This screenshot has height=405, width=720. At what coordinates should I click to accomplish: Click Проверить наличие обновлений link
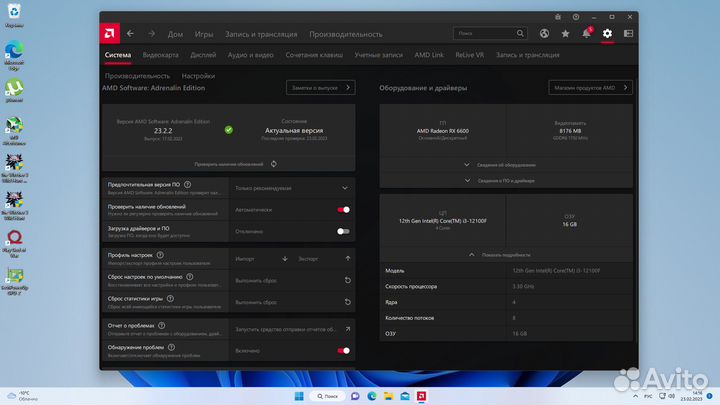pos(229,164)
